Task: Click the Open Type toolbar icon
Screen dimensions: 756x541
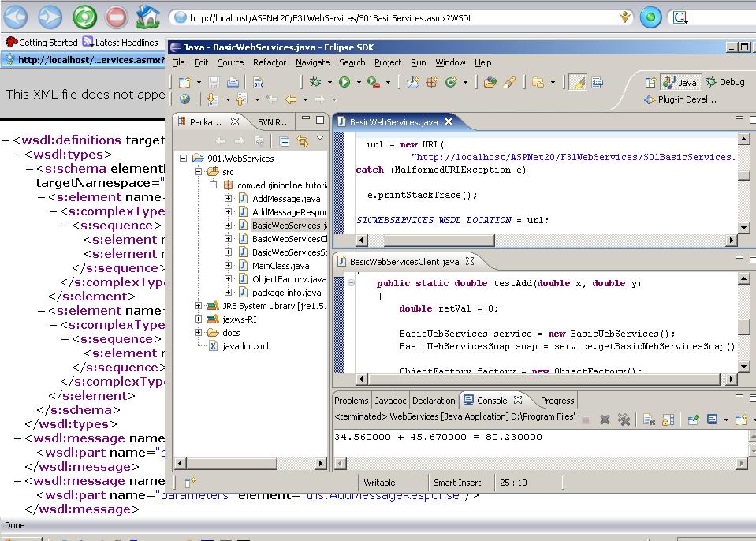Action: pyautogui.click(x=490, y=83)
